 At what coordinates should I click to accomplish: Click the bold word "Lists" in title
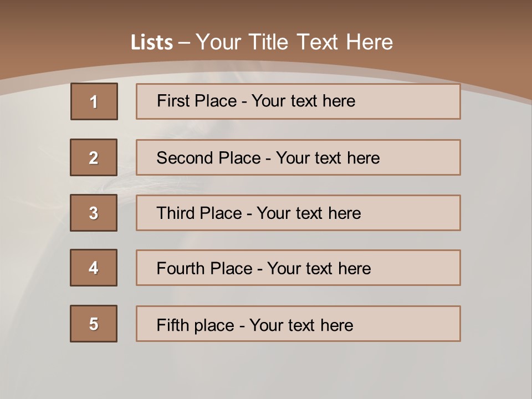pos(151,43)
